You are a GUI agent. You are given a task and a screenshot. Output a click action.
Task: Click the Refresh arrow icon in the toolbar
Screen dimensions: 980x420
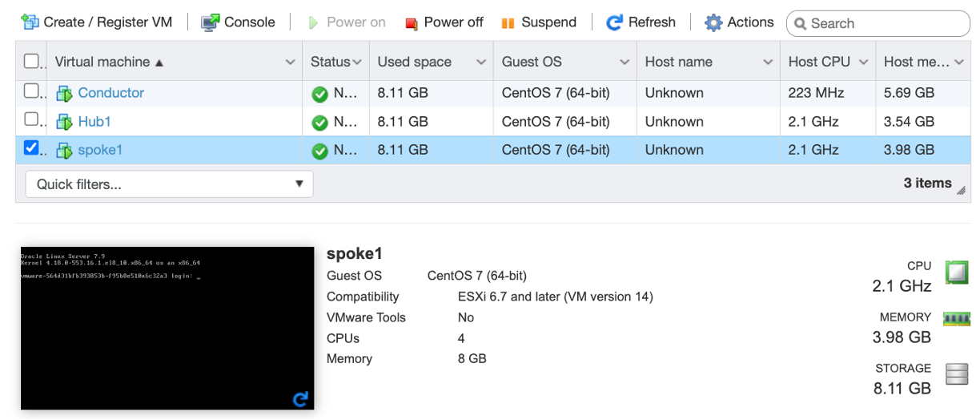tap(614, 22)
